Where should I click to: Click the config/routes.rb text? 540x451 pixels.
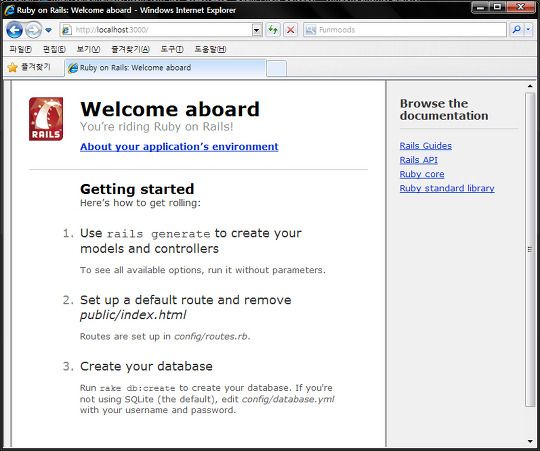[211, 336]
